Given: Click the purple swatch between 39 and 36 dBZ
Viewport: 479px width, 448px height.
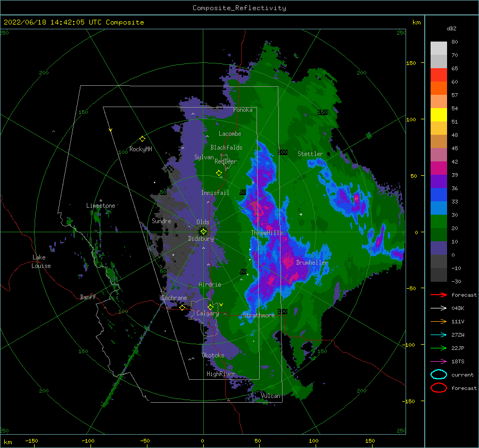Looking at the screenshot, I should click(439, 182).
